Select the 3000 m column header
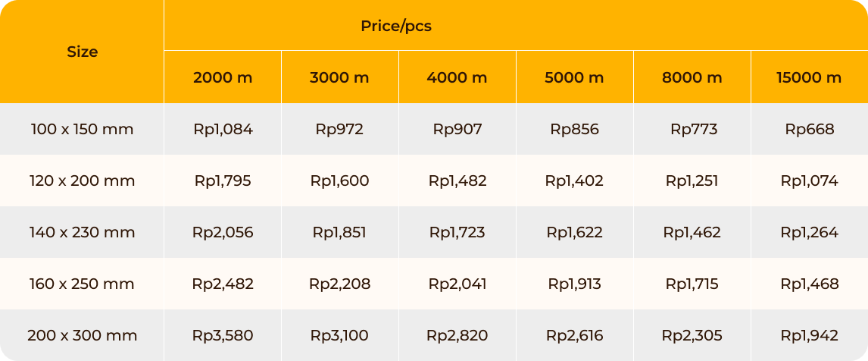 pyautogui.click(x=340, y=77)
